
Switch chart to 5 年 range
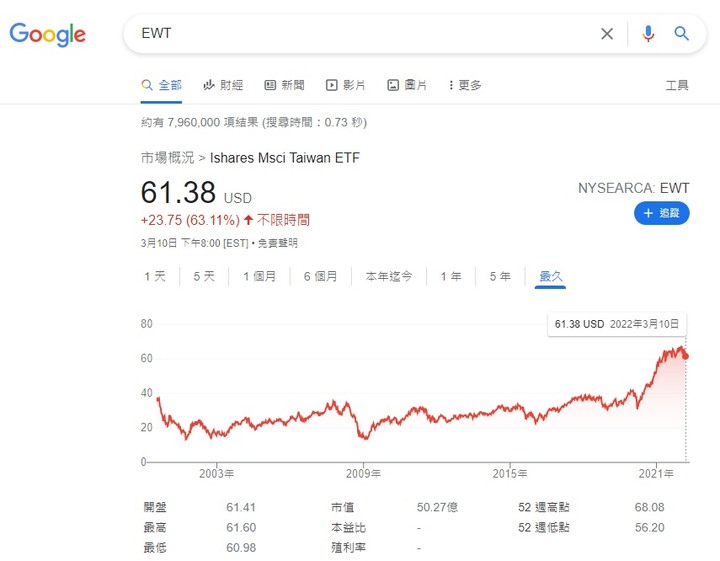[500, 276]
